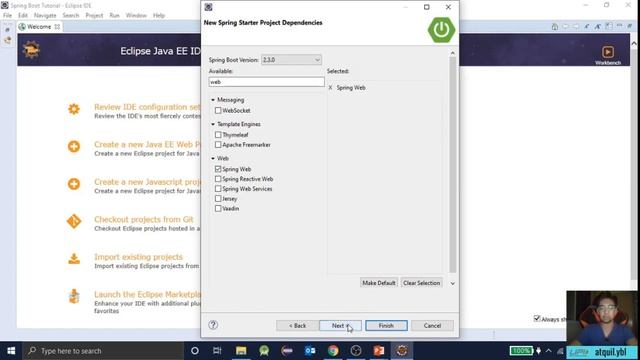Check the Spring Reactive Web dependency
This screenshot has width=640, height=360.
click(x=218, y=179)
